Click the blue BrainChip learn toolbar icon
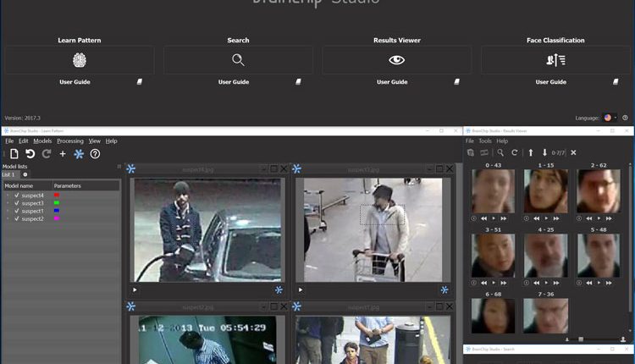635x364 pixels. (x=79, y=154)
